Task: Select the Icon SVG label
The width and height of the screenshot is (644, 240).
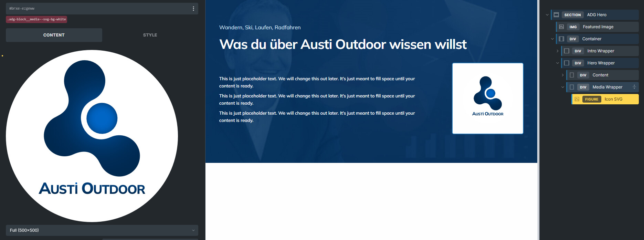Action: tap(613, 99)
